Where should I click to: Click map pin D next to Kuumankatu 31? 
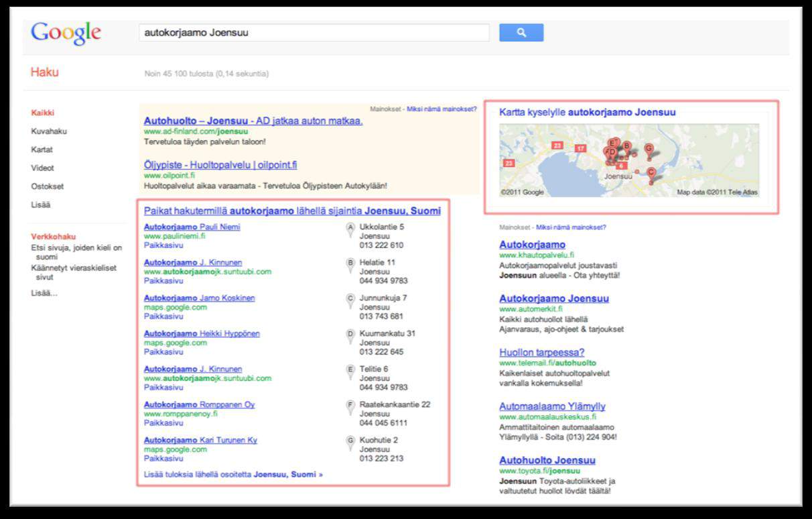(x=350, y=337)
